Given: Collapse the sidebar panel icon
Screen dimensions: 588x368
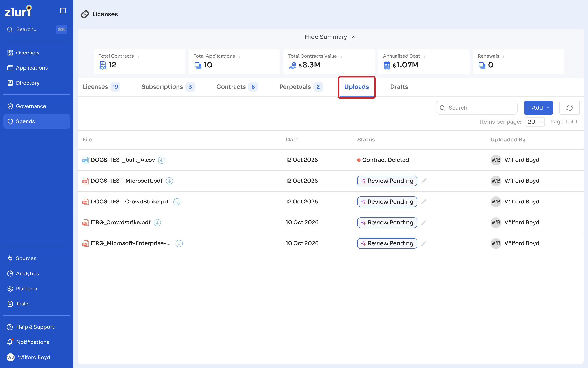Looking at the screenshot, I should [x=63, y=11].
